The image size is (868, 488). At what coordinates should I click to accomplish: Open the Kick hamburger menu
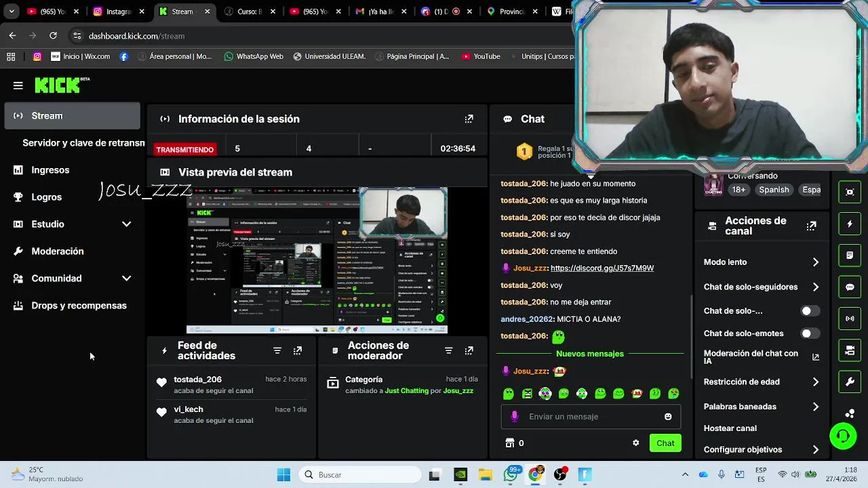tap(18, 85)
